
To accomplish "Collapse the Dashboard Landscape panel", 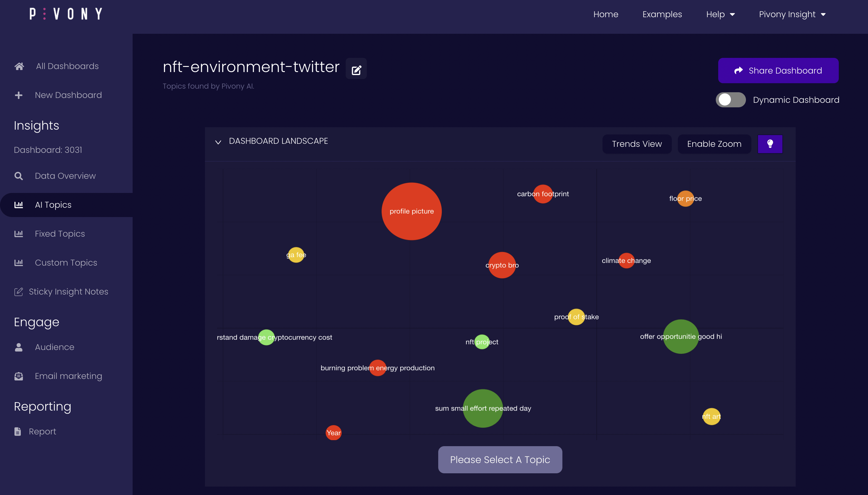I will 218,142.
